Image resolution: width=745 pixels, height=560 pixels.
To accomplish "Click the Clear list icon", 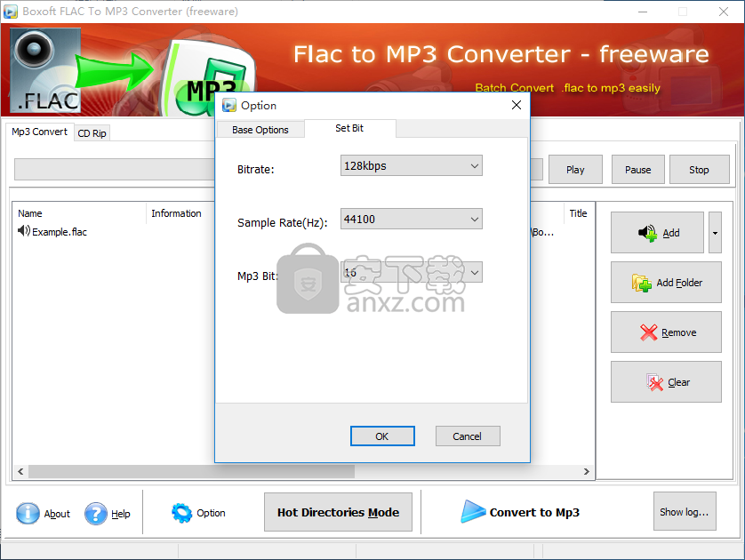I will click(x=654, y=382).
